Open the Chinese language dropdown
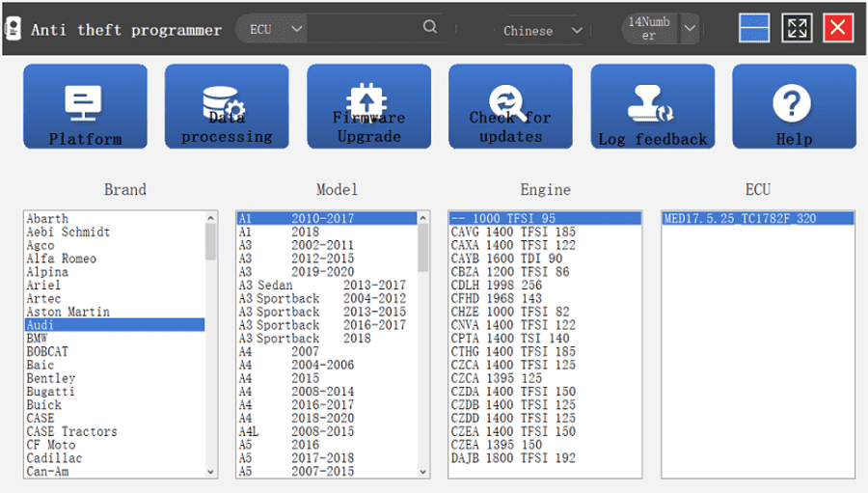 pyautogui.click(x=542, y=31)
